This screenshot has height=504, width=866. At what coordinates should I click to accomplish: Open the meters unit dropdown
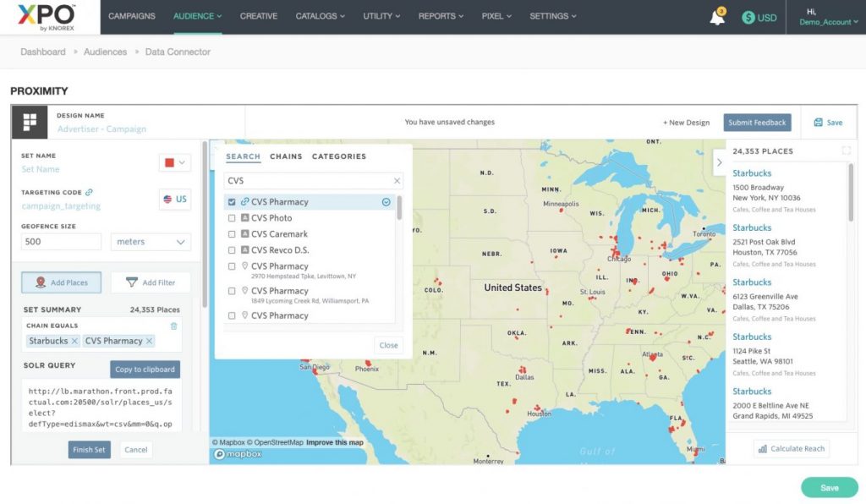tap(151, 242)
